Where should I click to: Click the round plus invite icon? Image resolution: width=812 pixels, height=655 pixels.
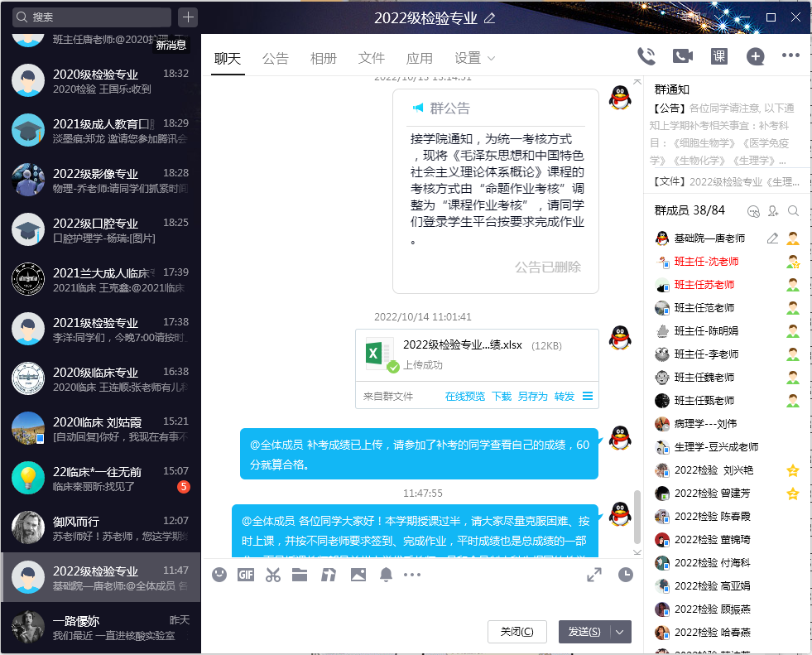click(755, 56)
